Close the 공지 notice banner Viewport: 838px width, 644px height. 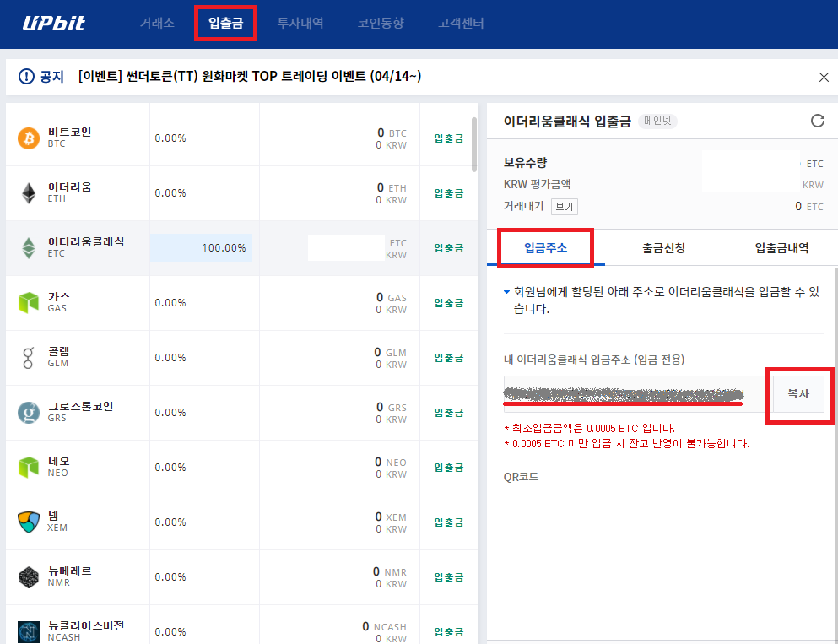click(824, 77)
